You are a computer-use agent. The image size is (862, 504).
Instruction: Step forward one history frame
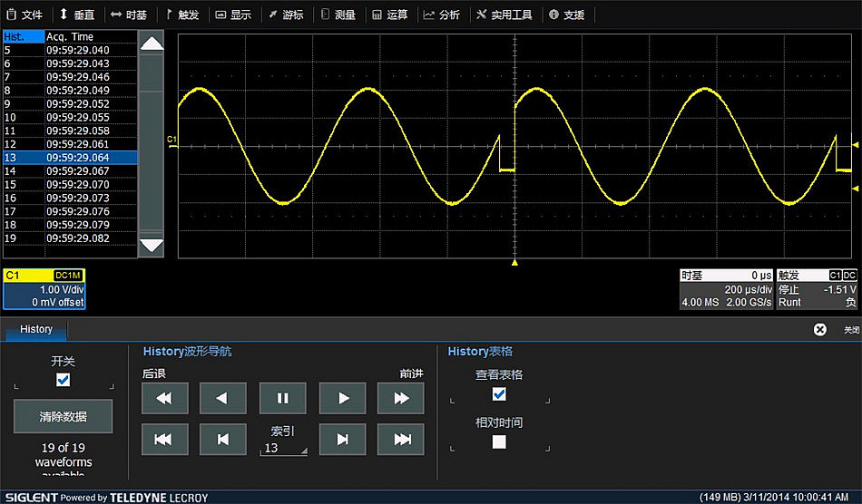tap(342, 440)
